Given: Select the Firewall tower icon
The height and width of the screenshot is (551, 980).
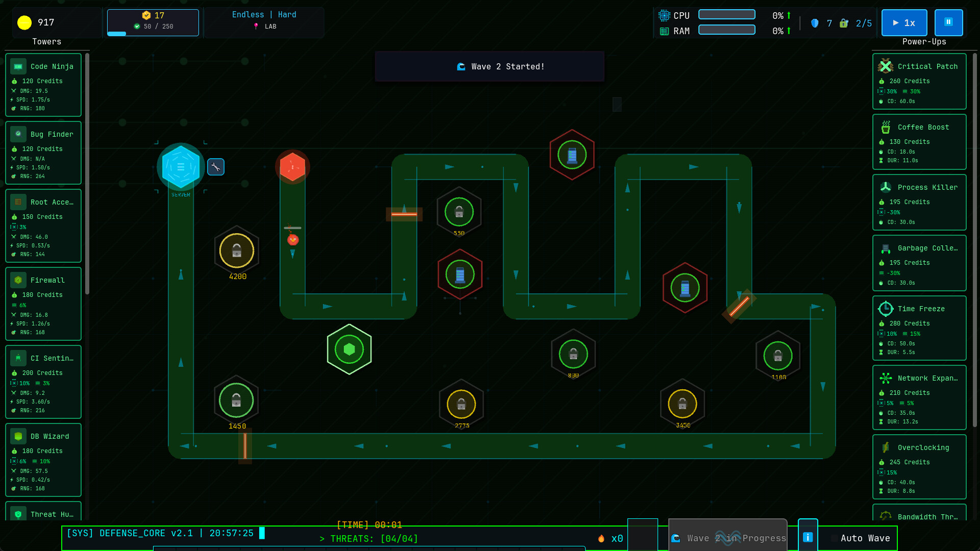Looking at the screenshot, I should (18, 280).
